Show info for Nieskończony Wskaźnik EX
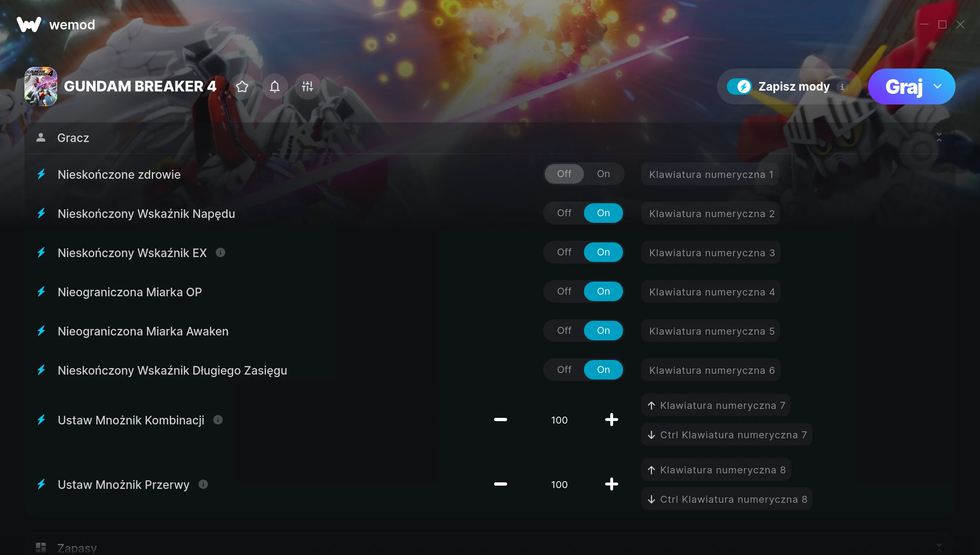980x555 pixels. pos(220,253)
